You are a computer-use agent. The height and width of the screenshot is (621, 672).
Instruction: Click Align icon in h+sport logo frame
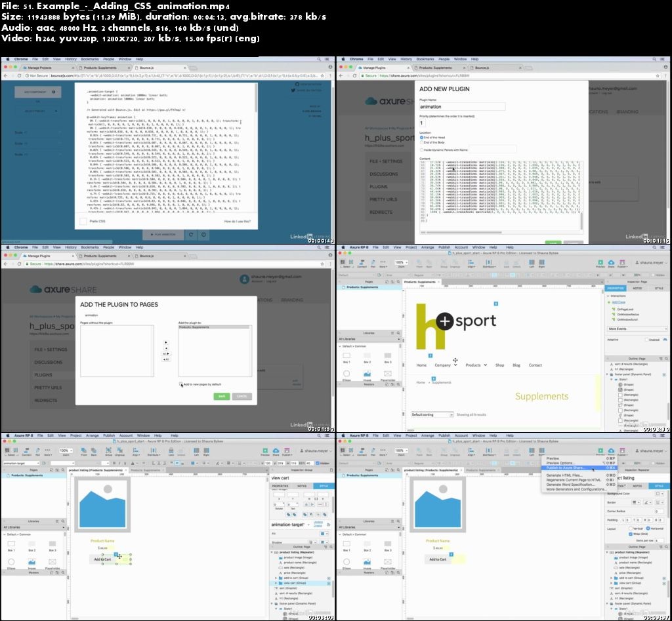[x=471, y=263]
